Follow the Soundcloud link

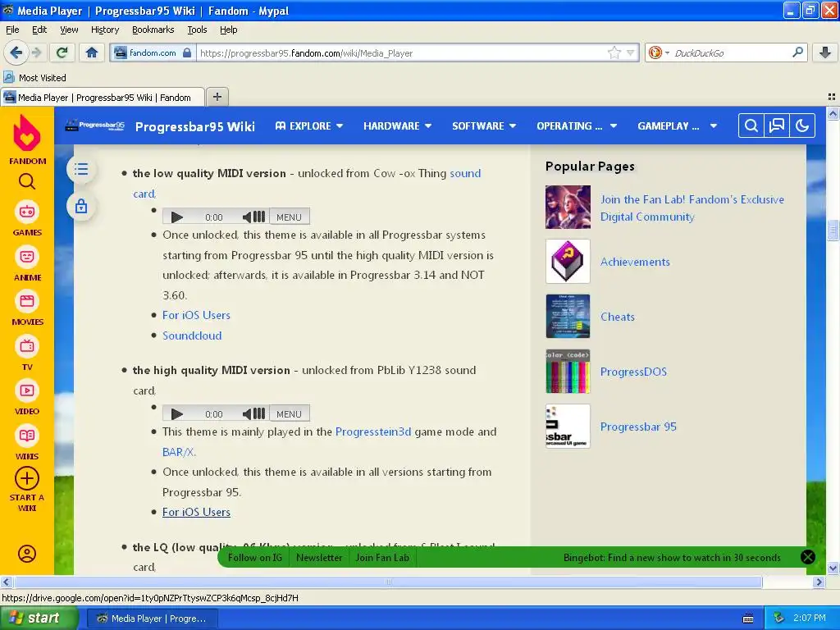pos(192,336)
